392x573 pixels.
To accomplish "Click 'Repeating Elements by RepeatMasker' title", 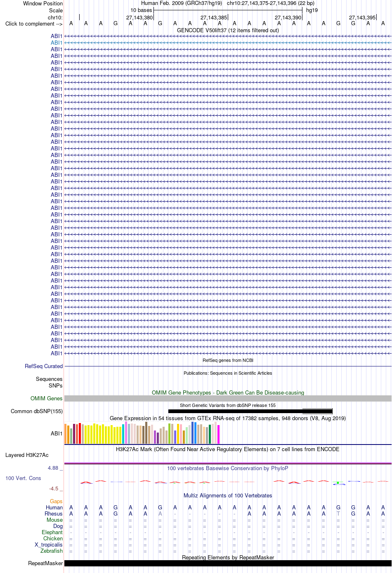I will point(228,557).
